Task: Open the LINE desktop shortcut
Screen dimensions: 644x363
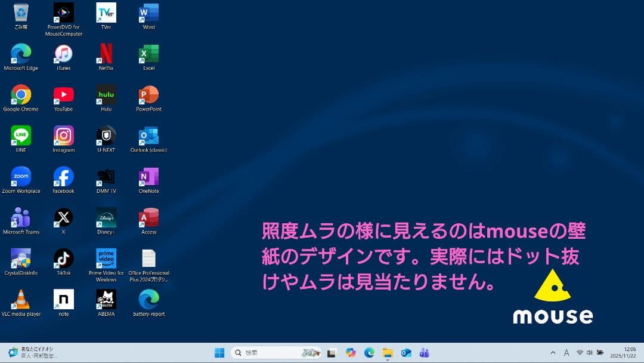Action: point(21,139)
